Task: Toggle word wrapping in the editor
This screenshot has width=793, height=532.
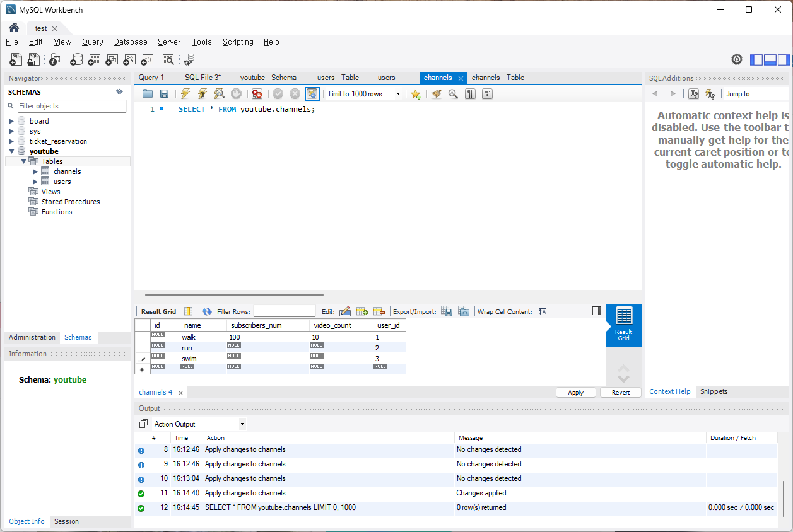Action: pos(487,94)
